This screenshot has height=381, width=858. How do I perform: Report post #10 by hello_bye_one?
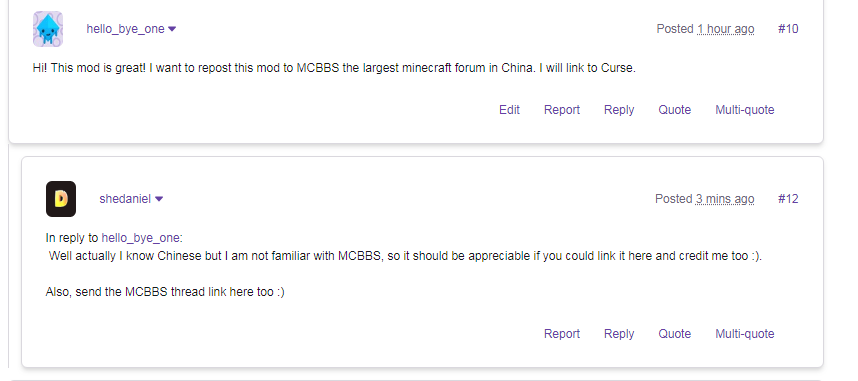pos(561,109)
